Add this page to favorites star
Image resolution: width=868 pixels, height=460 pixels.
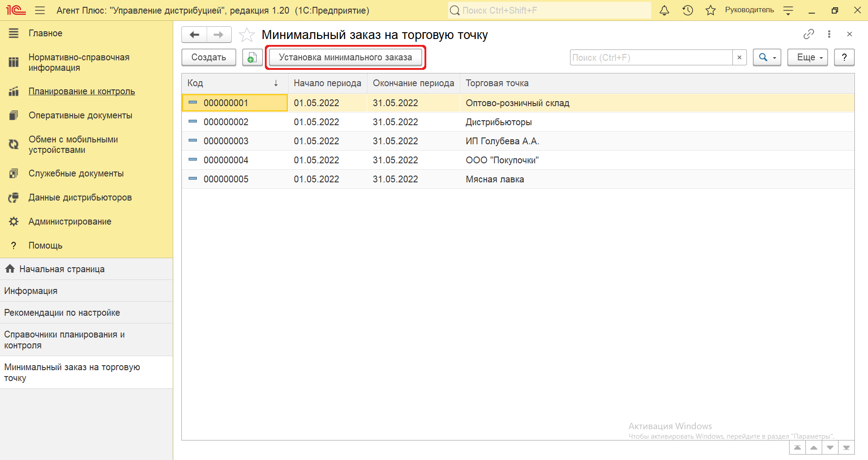247,35
